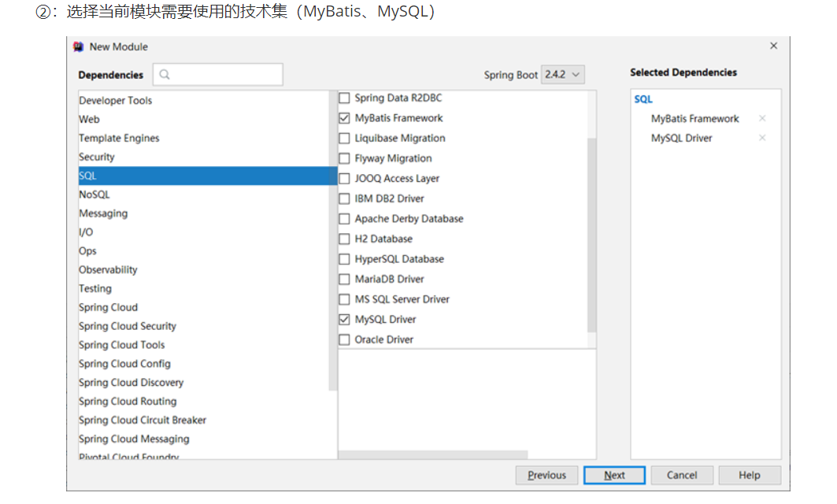Check Apache Derby Database checkbox

[x=344, y=219]
